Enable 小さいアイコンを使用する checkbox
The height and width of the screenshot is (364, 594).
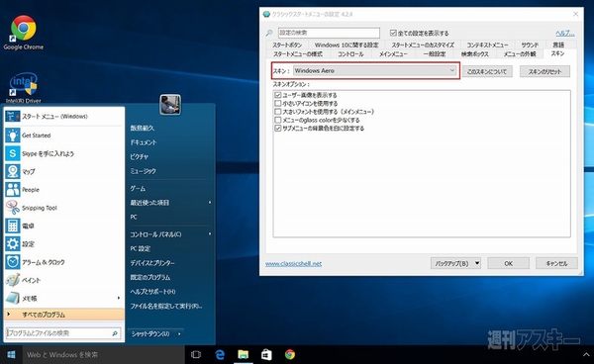coord(277,103)
